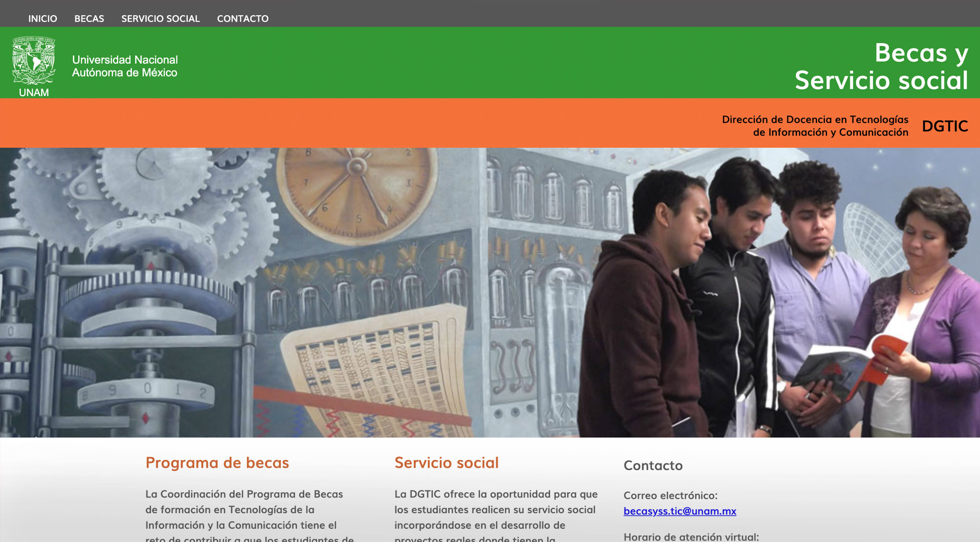Click the DGTIC acronym in the orange banner
This screenshot has height=542, width=980.
(x=945, y=126)
